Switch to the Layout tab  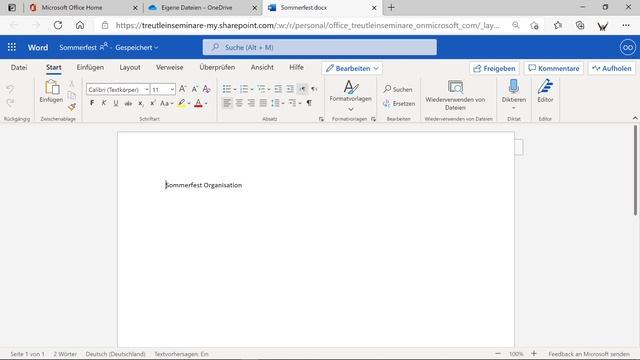pos(130,67)
